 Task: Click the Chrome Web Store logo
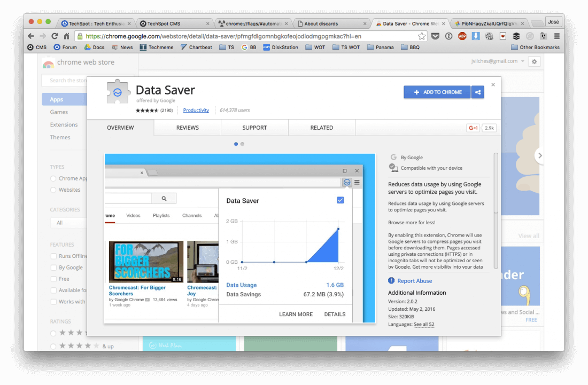tap(48, 64)
